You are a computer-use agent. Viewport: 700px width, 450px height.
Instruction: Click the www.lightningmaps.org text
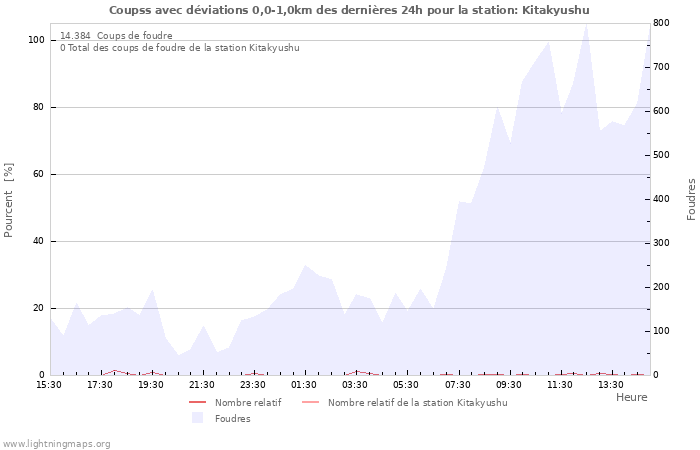coord(56,444)
